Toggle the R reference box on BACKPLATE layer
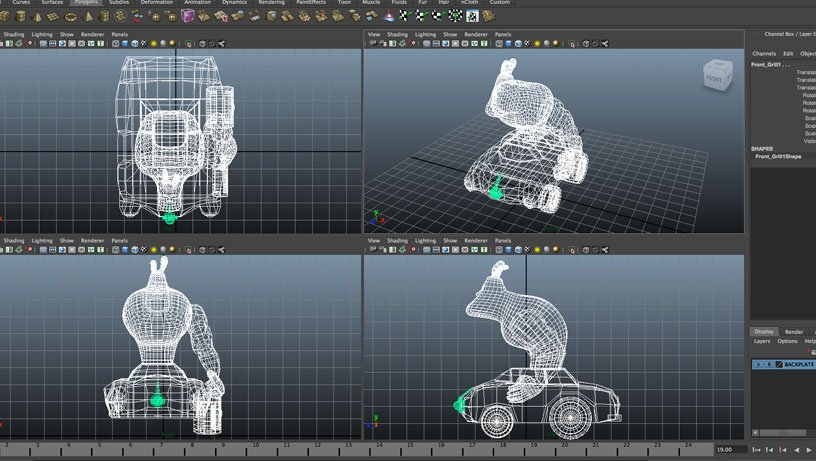Image resolution: width=816 pixels, height=461 pixels. (x=768, y=365)
